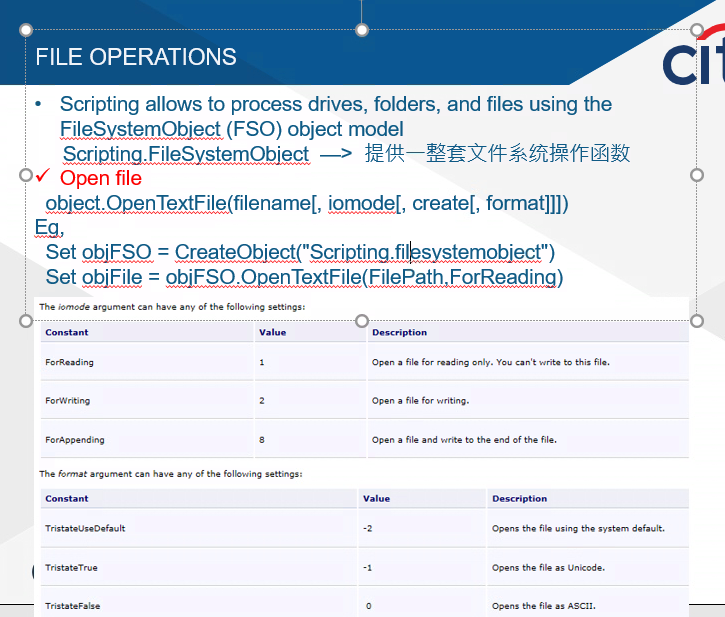Click 'objFSO.OpenTextFile(FilePath,ForReading)' text
The width and height of the screenshot is (725, 617).
click(x=364, y=277)
